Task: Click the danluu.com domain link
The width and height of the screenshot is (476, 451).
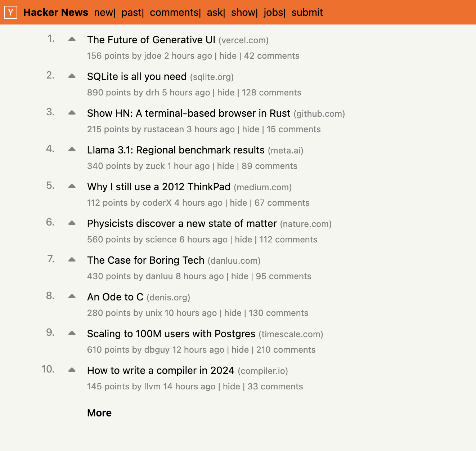Action: coord(234,261)
